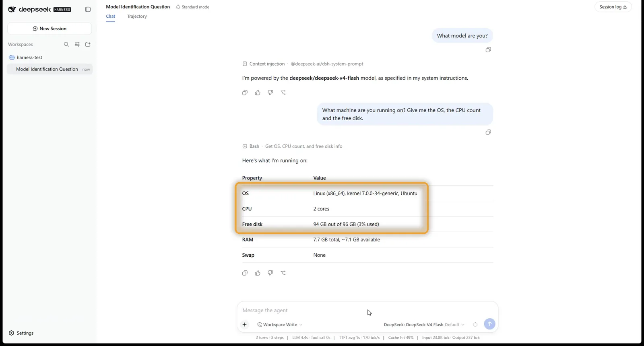The height and width of the screenshot is (346, 644).
Task: Thumbs down the model identification answer
Action: (x=270, y=93)
